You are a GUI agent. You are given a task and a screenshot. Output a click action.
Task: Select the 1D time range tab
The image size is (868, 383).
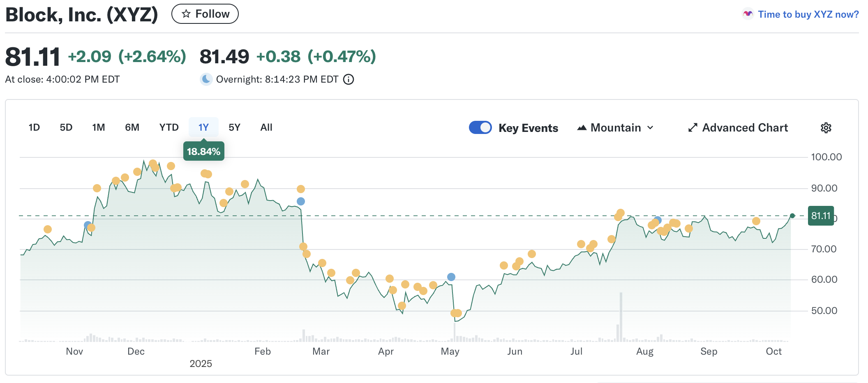click(x=34, y=127)
